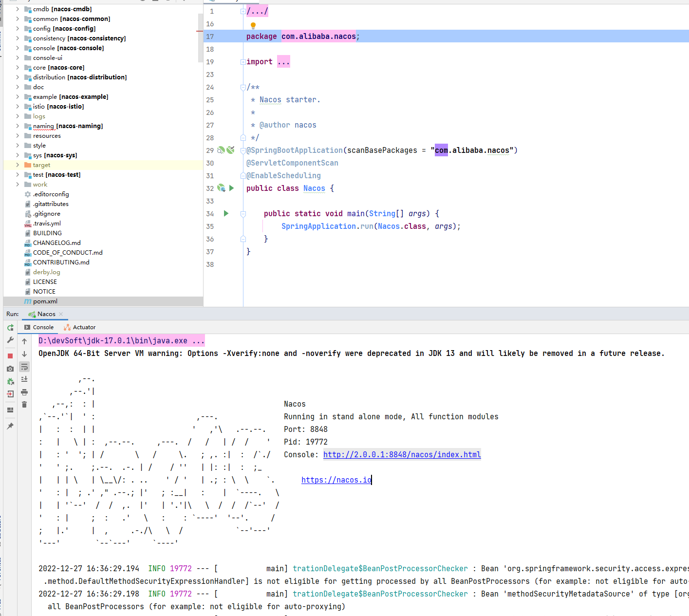Image resolution: width=689 pixels, height=616 pixels.
Task: Click the folded /.../ comment placeholder
Action: click(257, 11)
